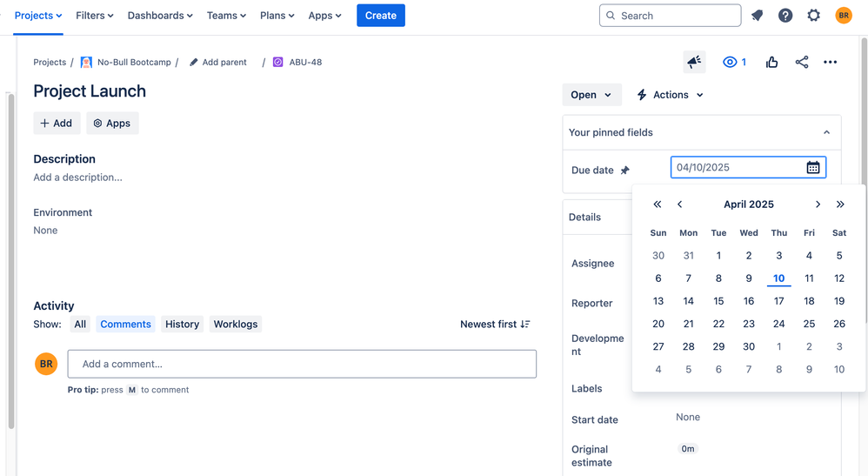Open the No-Bull Bootcamp breadcrumb link
868x476 pixels.
tap(134, 62)
